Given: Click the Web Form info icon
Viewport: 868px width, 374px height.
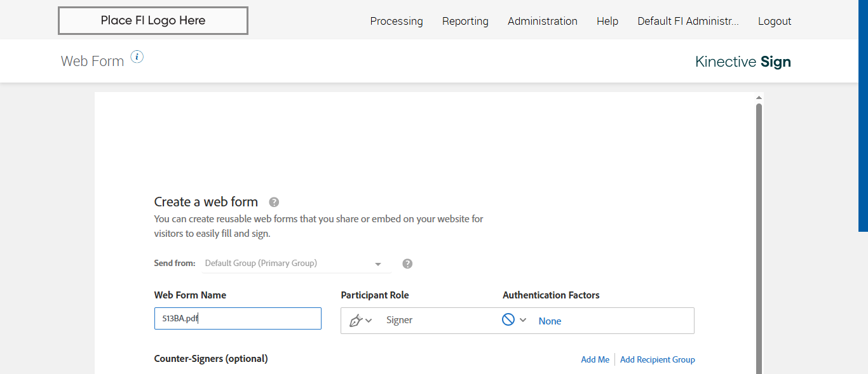Looking at the screenshot, I should point(137,57).
